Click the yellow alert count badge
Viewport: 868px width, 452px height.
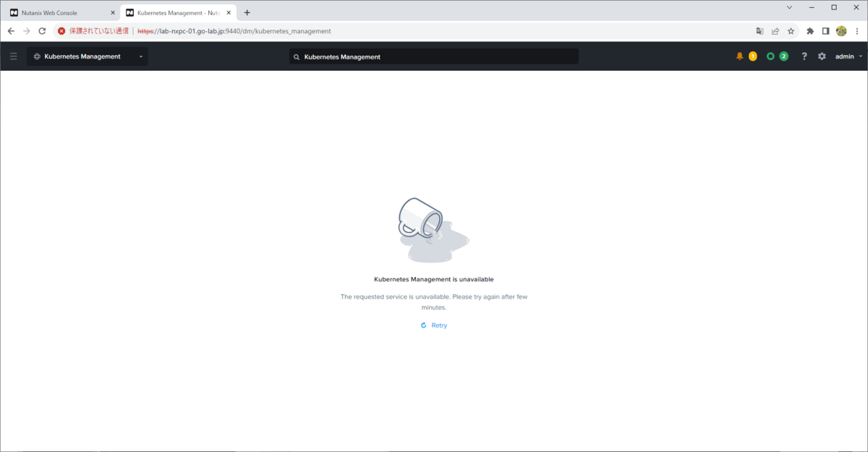[x=752, y=56]
